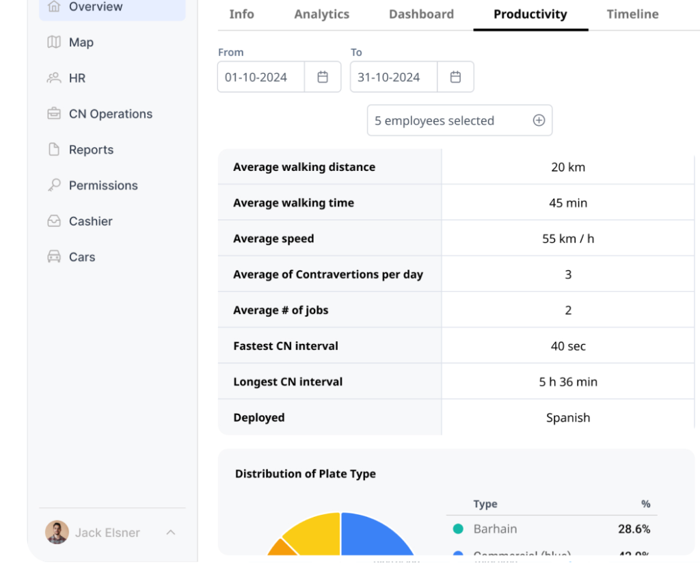Click the Cars vehicle icon
Screen dimensions: 700x588
coord(54,257)
